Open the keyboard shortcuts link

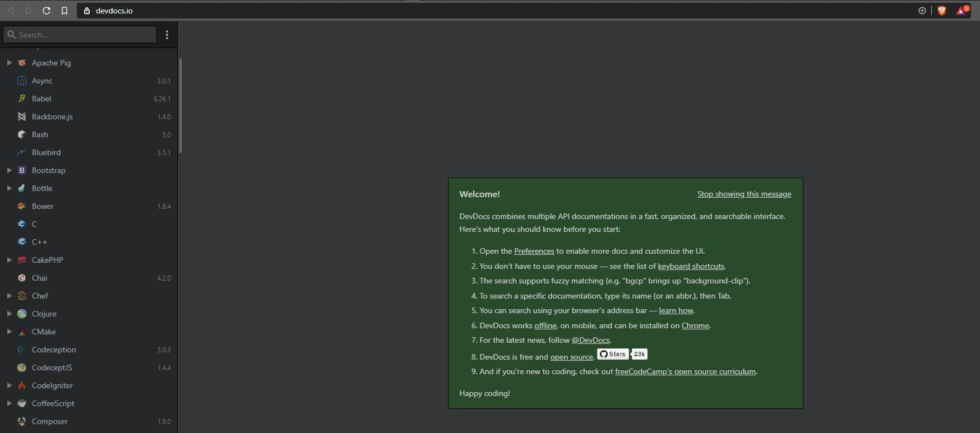(x=691, y=266)
